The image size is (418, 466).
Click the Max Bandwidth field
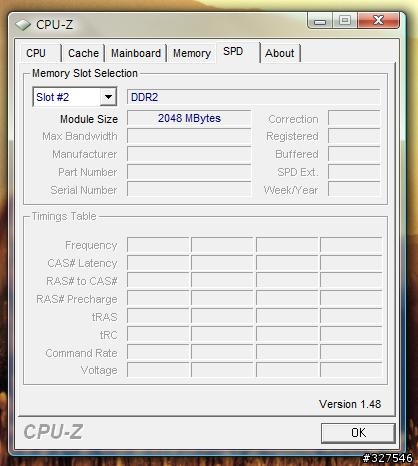pyautogui.click(x=189, y=136)
